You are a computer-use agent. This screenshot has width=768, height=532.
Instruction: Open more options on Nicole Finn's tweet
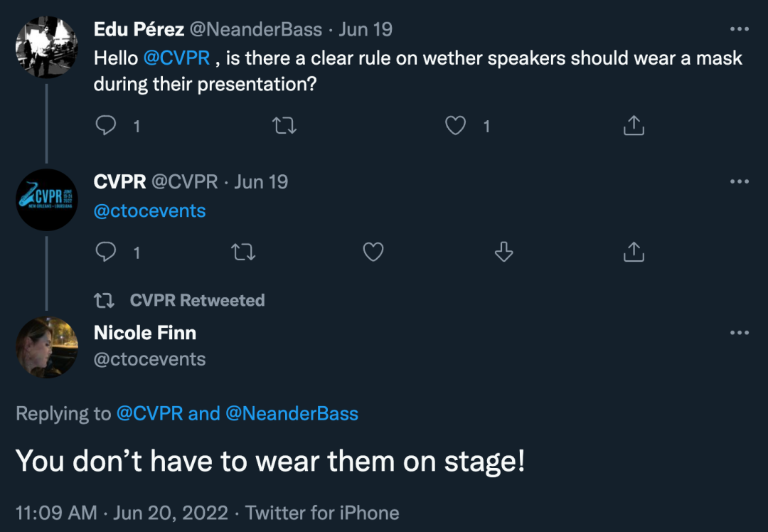740,333
